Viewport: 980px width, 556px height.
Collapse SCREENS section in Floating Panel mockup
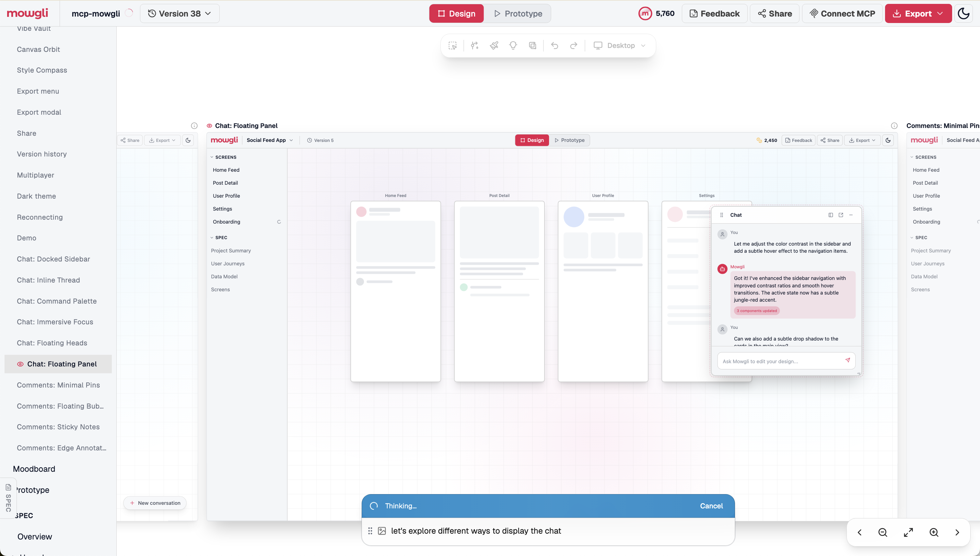click(223, 157)
